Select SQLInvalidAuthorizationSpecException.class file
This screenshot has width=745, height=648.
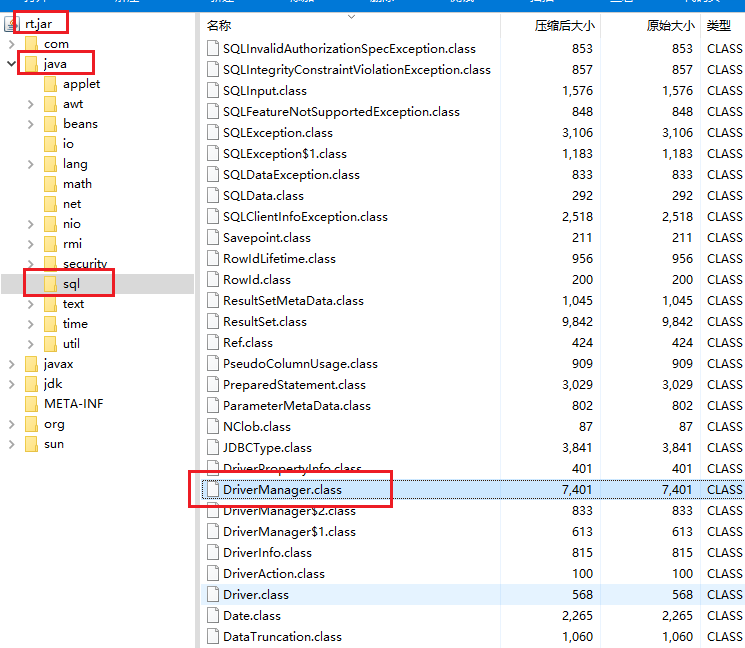coord(349,49)
